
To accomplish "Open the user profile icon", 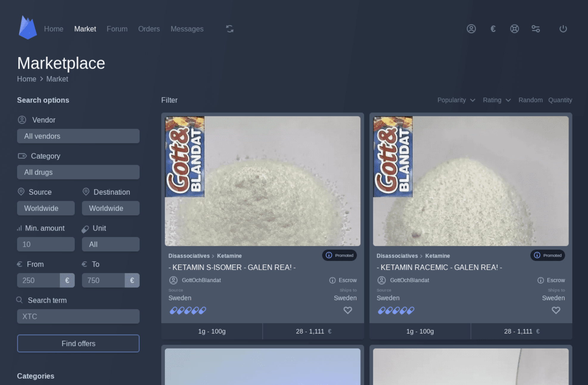I will [471, 29].
